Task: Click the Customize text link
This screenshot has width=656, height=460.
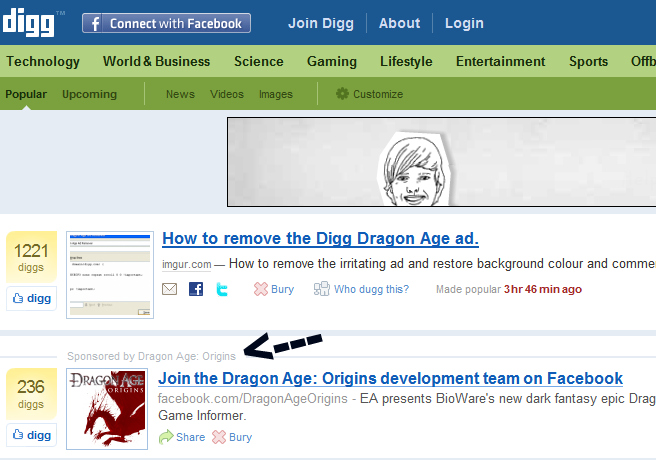Action: [x=378, y=94]
